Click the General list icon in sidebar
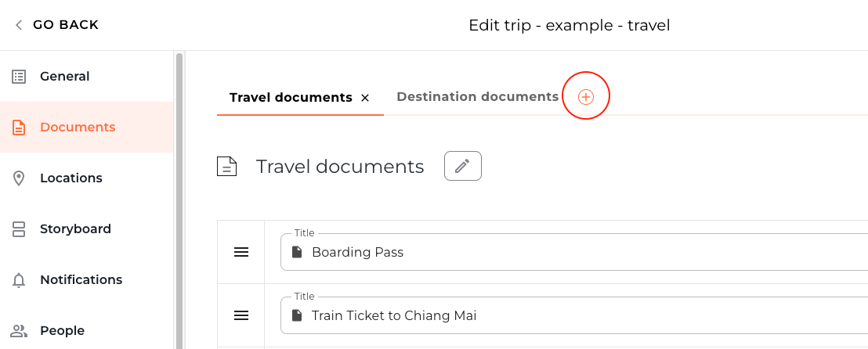Viewport: 868px width, 349px height. [x=19, y=77]
